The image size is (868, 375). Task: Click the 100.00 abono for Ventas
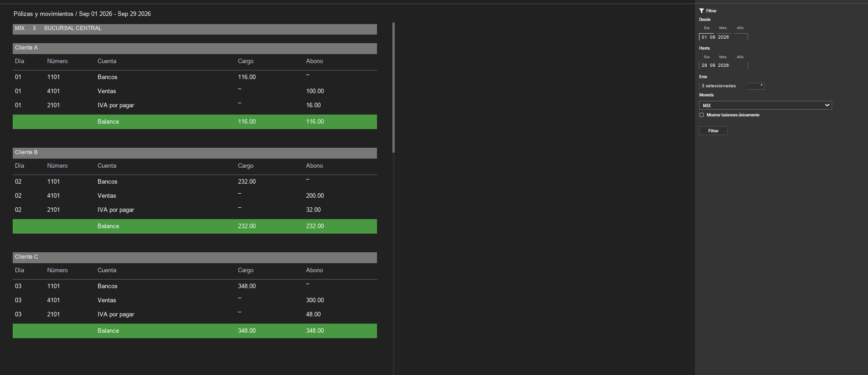point(315,91)
